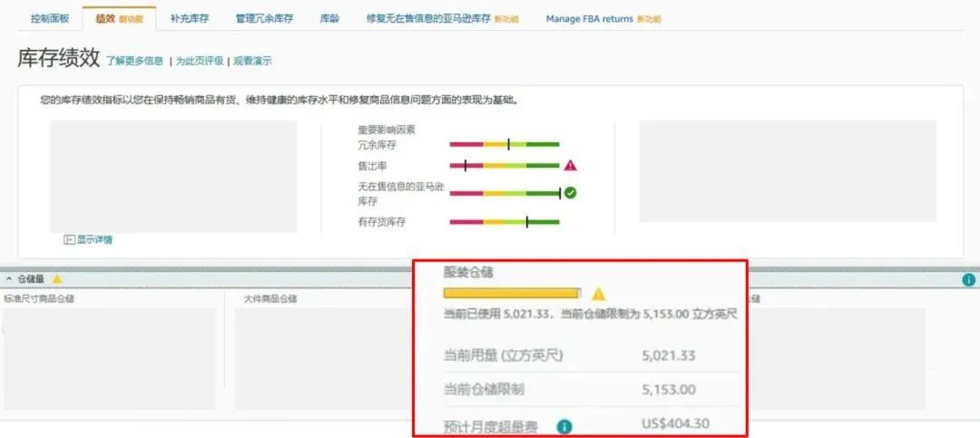Image resolution: width=980 pixels, height=438 pixels.
Task: Click the 当前用量 value 5,021.33
Action: coord(669,356)
